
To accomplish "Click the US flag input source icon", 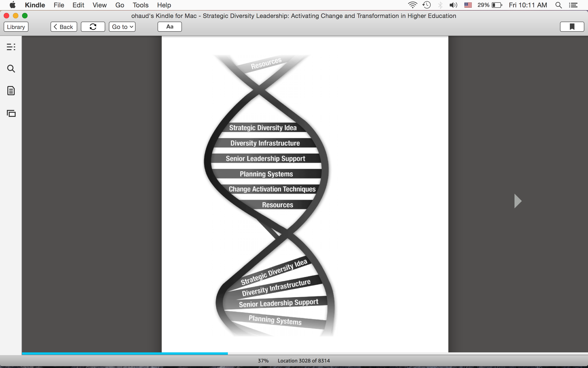I will pyautogui.click(x=468, y=5).
